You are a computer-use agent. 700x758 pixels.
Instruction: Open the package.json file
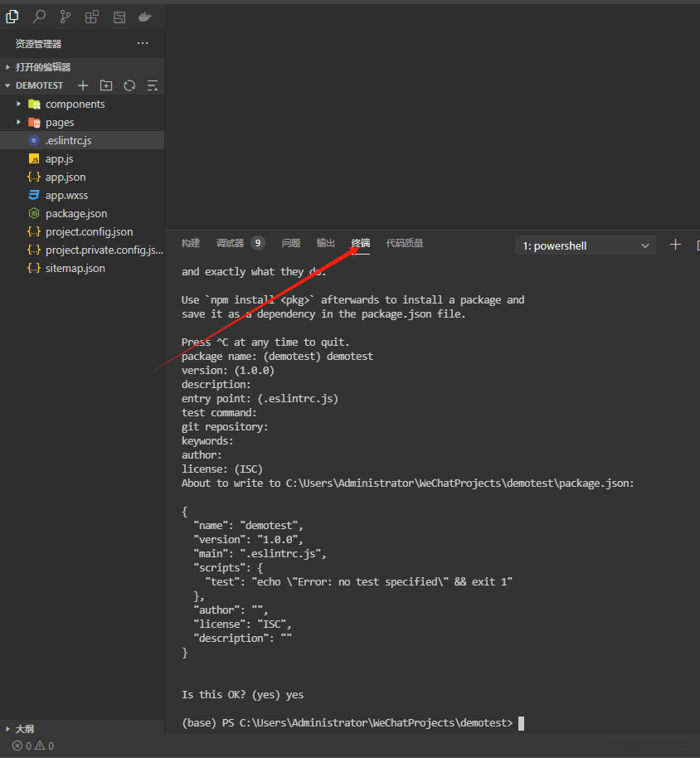(75, 213)
